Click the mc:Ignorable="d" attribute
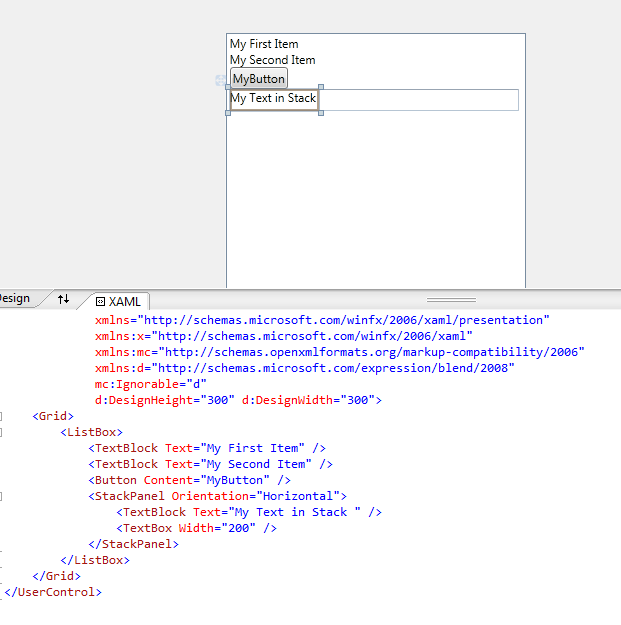Viewport: 621px width, 625px height. [151, 384]
